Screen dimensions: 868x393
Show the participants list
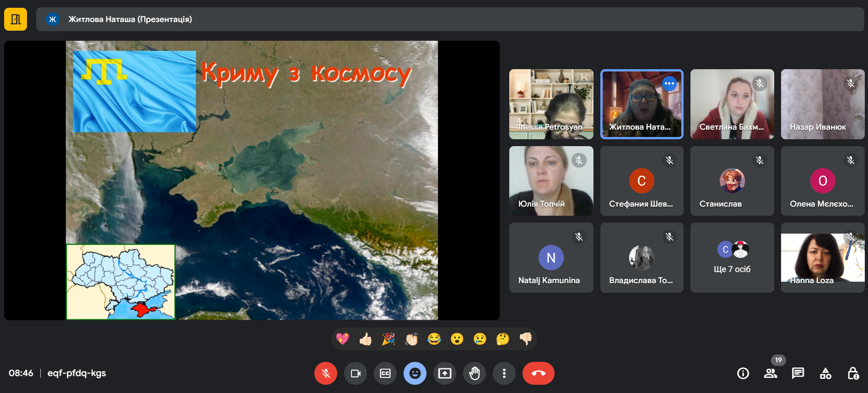(771, 373)
